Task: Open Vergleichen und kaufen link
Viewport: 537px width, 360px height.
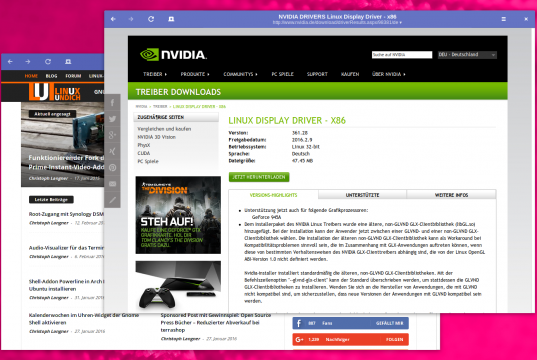Action: click(x=164, y=129)
